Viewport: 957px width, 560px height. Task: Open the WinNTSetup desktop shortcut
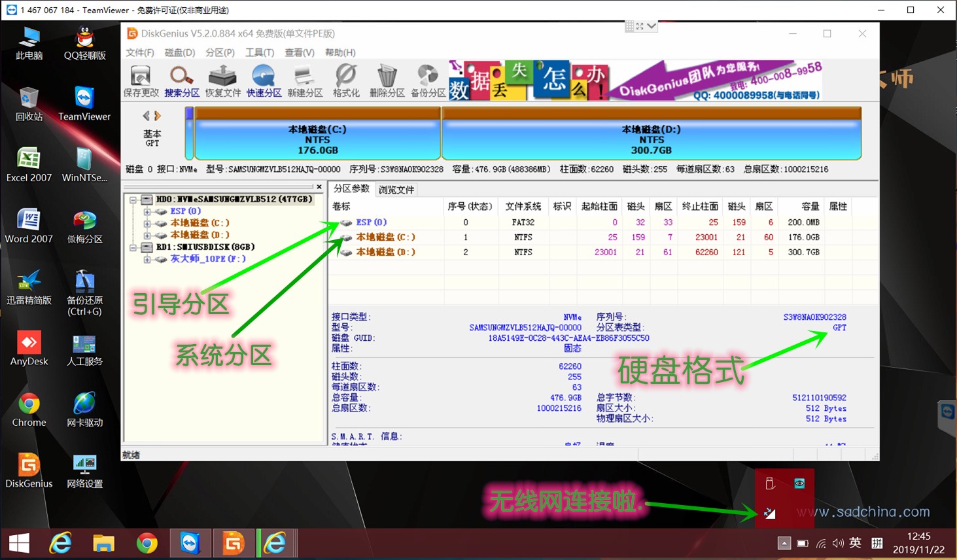pos(84,165)
